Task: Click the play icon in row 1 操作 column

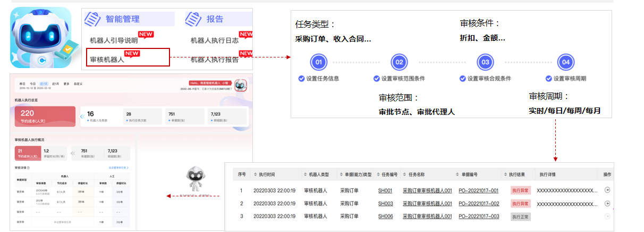Action: (607, 189)
